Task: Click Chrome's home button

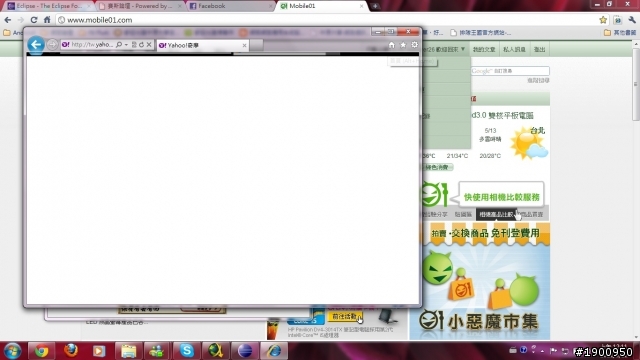Action: [47, 20]
